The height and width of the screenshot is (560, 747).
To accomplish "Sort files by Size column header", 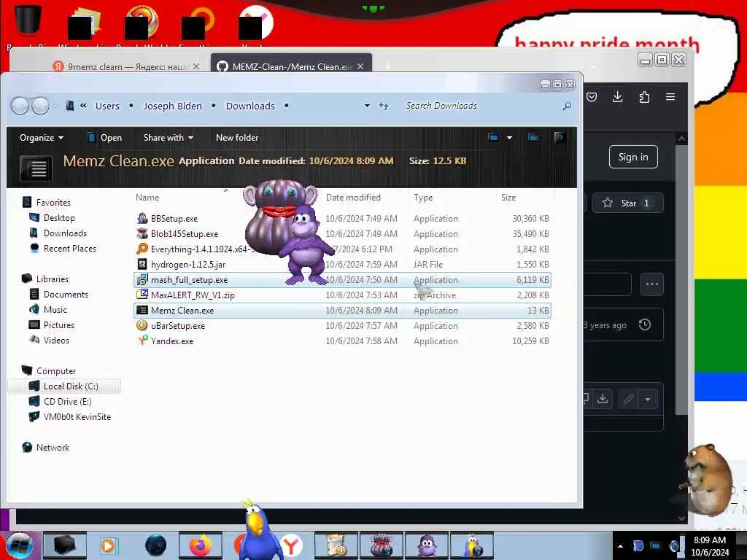I will pyautogui.click(x=508, y=197).
